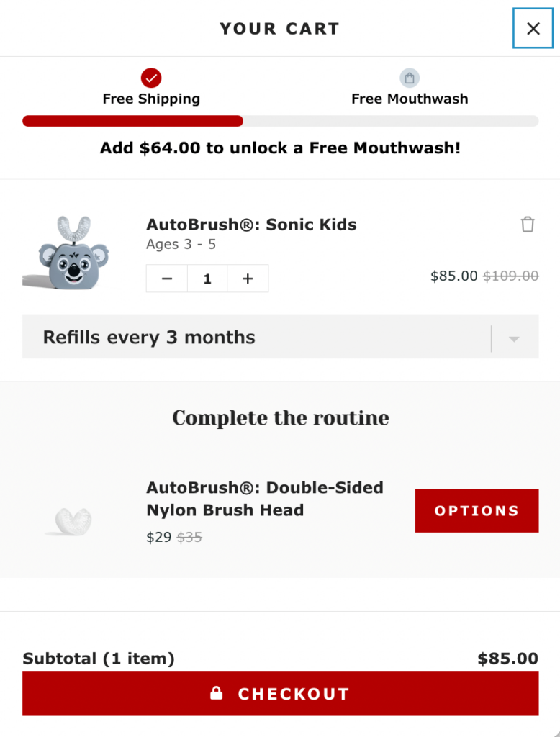Click the Free Mouthwash bag icon
The image size is (560, 737).
click(410, 78)
